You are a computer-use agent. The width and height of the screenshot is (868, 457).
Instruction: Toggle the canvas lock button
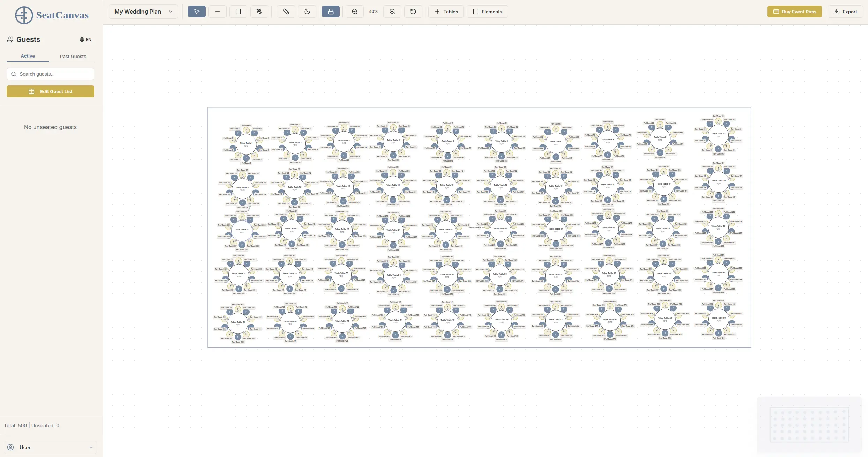tap(331, 12)
